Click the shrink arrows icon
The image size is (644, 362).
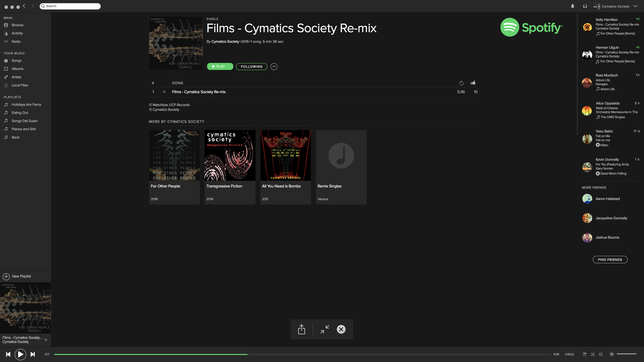coord(325,329)
